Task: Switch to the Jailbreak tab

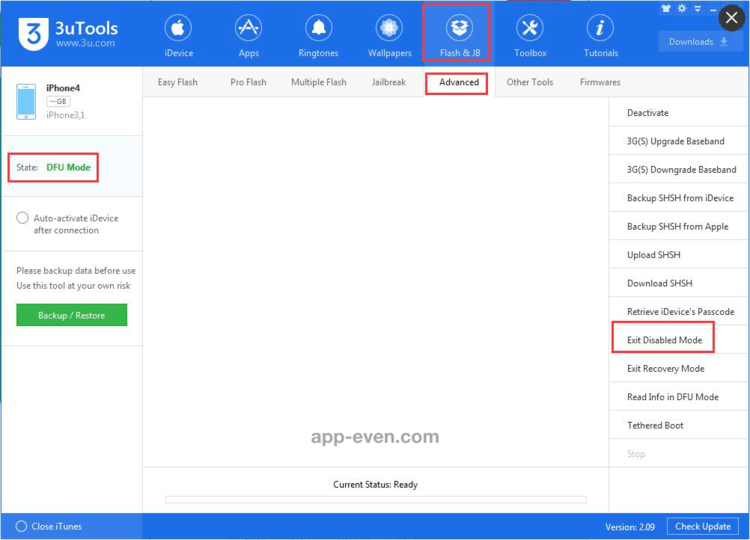Action: 389,82
